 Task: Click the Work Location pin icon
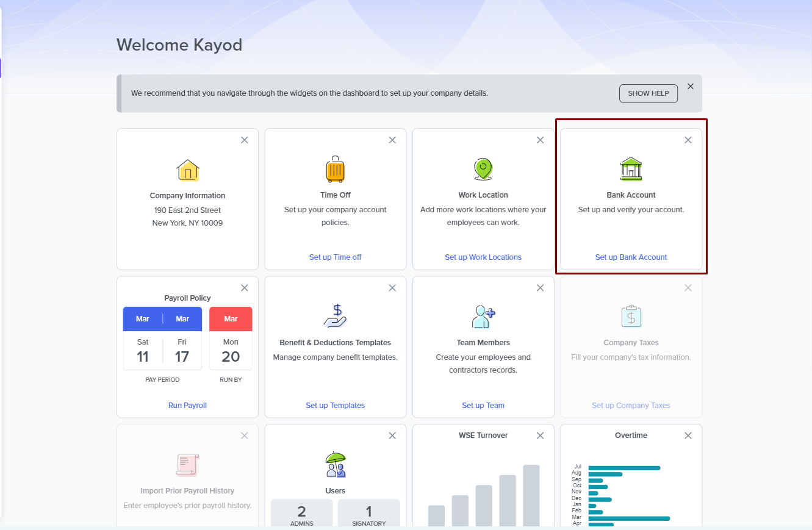483,169
